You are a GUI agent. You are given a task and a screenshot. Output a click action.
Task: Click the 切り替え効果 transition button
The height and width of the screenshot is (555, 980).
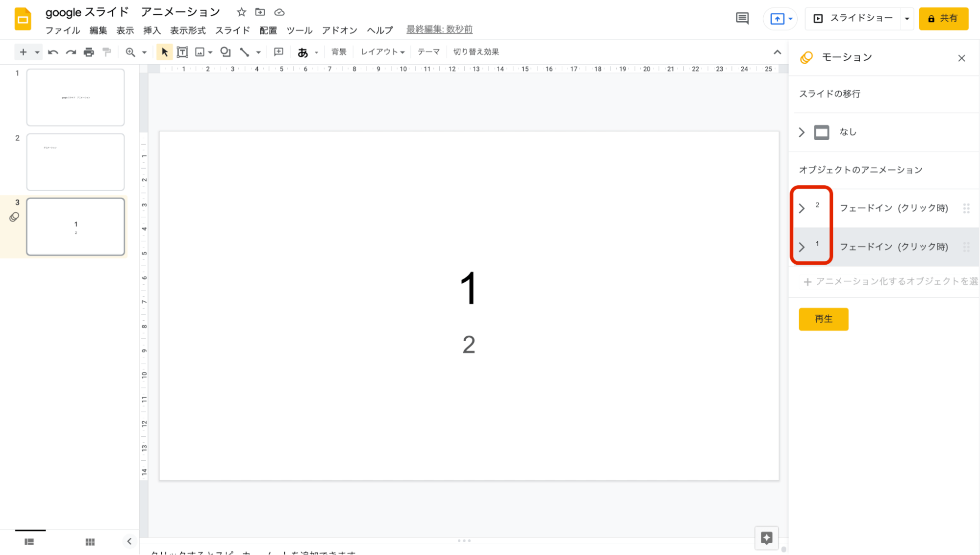476,52
